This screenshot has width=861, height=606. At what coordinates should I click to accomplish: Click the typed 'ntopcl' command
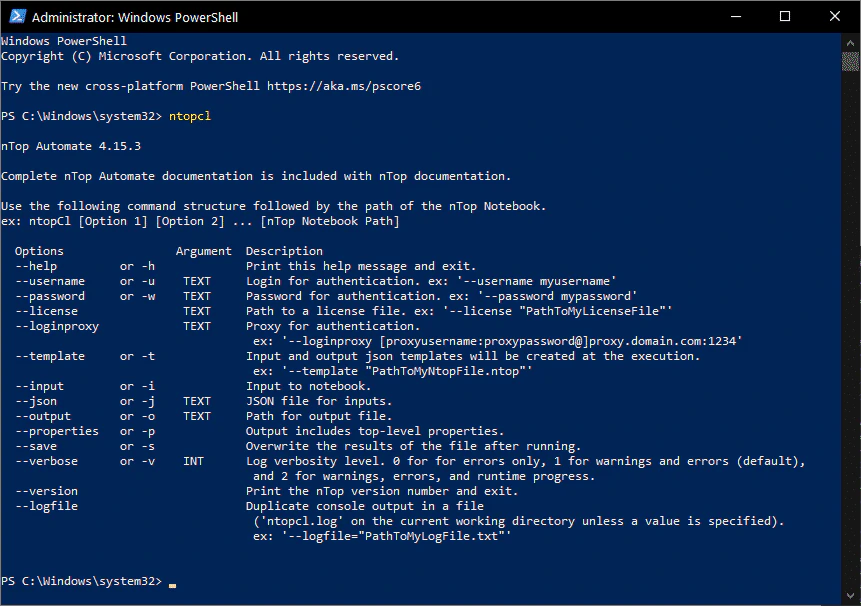point(190,116)
